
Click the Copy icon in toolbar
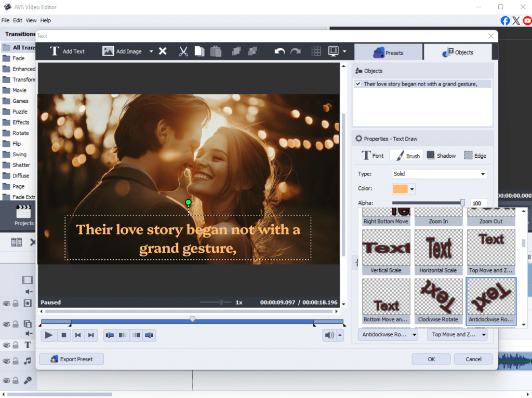(199, 51)
